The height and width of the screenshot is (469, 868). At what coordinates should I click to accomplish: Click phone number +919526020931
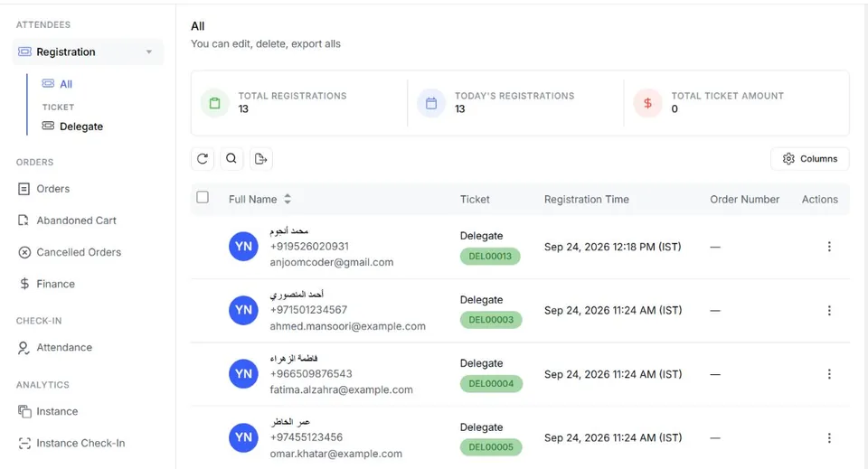pyautogui.click(x=309, y=246)
